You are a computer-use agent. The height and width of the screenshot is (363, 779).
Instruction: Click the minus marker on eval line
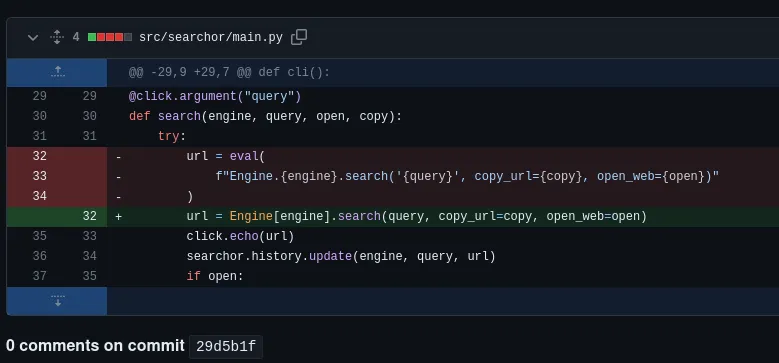pos(118,157)
